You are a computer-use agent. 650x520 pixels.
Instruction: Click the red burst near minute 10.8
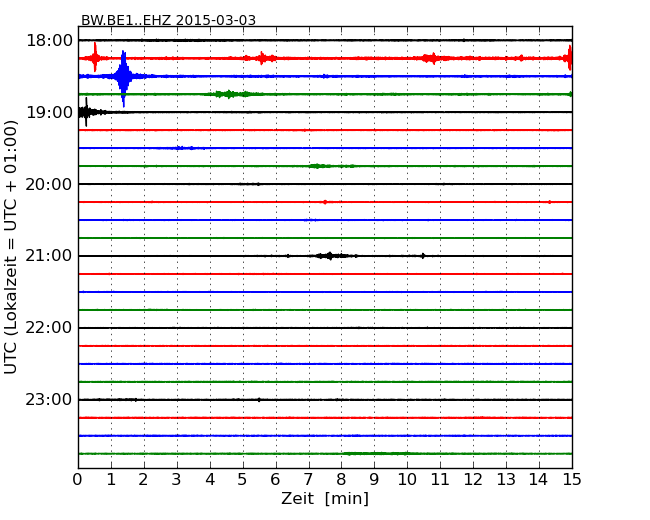(x=433, y=58)
